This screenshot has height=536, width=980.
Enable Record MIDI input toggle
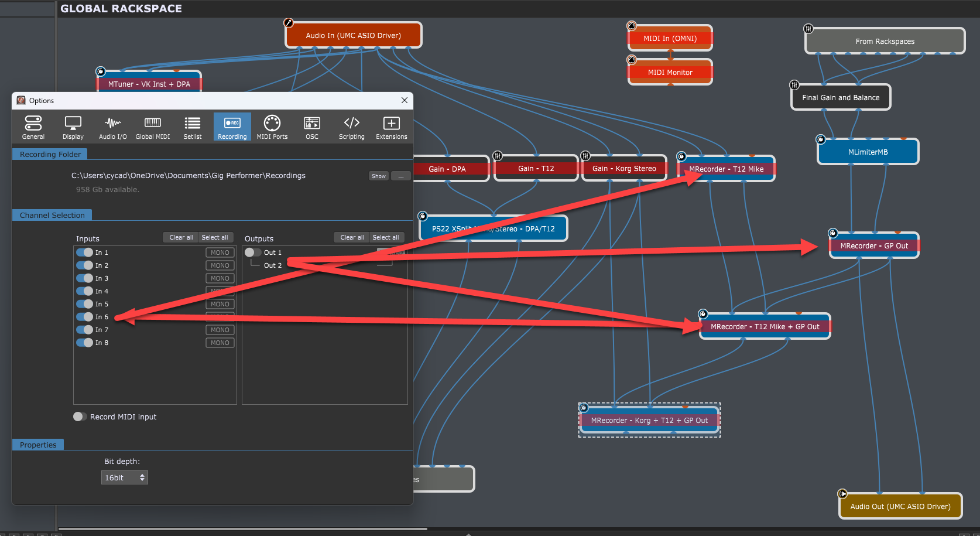[80, 417]
